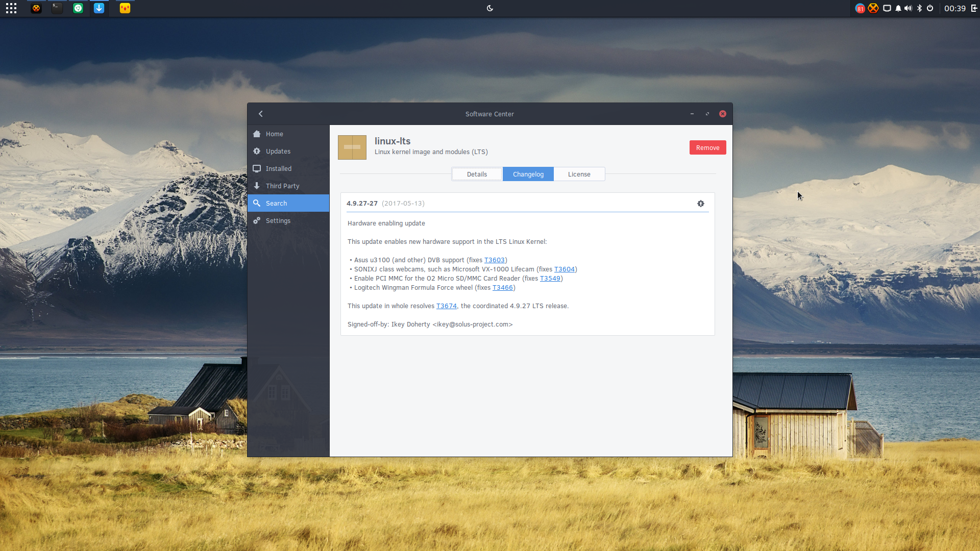Open the T3549 issue link
This screenshot has height=551, width=980.
[550, 279]
